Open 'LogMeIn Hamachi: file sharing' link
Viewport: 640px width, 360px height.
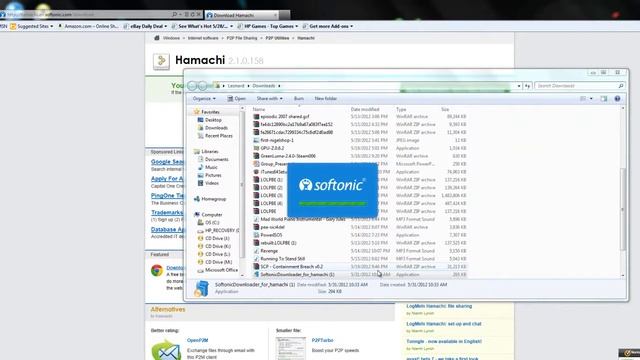coord(439,306)
